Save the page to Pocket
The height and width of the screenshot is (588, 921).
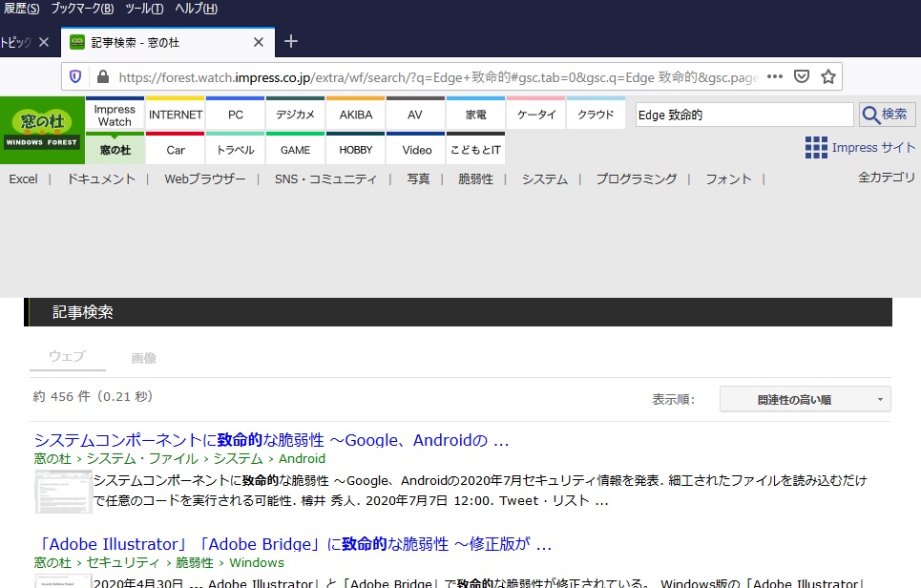pos(802,76)
